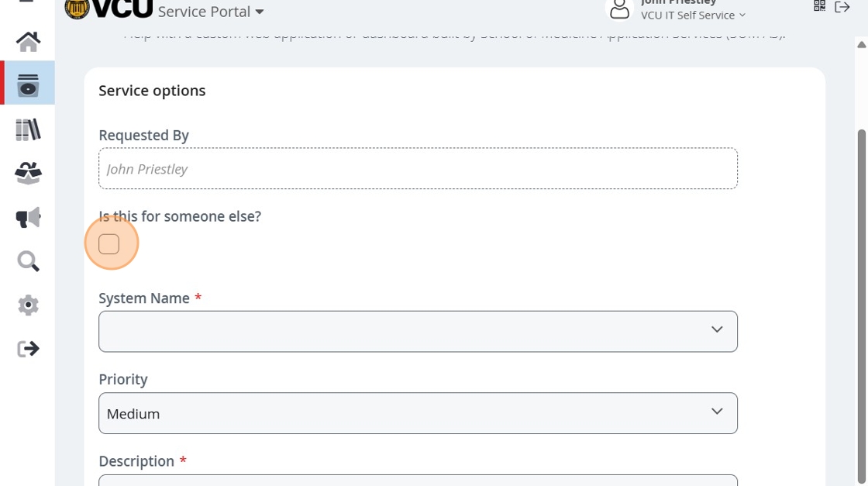This screenshot has width=868, height=486.
Task: Click the user avatar icon
Action: (x=619, y=9)
